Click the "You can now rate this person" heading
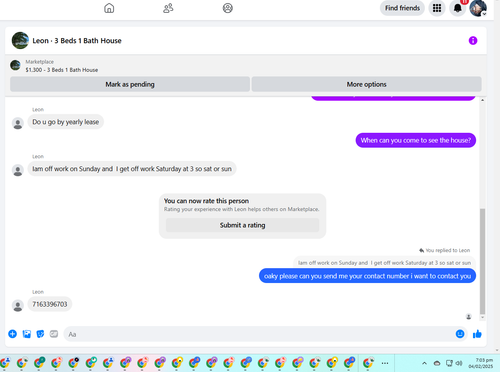This screenshot has height=372, width=500. (206, 201)
